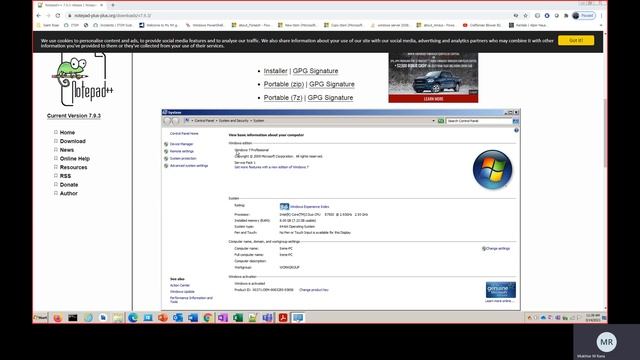
Task: Open Remote settings in the System window
Action: 182,151
